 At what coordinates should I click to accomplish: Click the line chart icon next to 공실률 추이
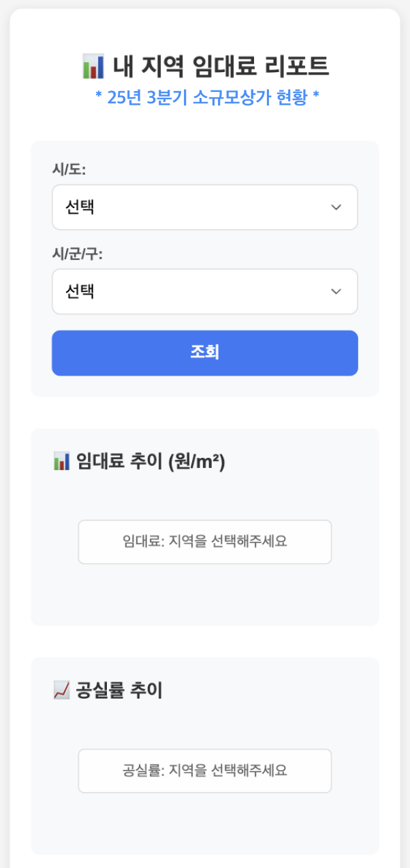pos(61,691)
